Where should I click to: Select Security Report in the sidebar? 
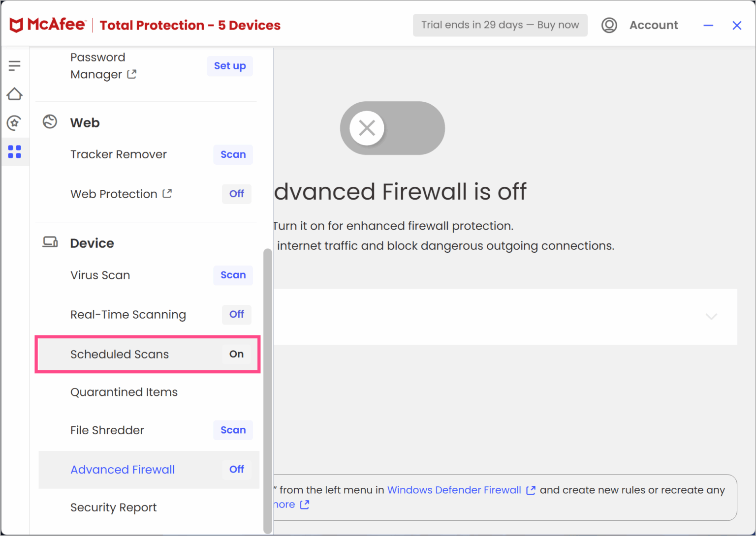click(x=113, y=507)
